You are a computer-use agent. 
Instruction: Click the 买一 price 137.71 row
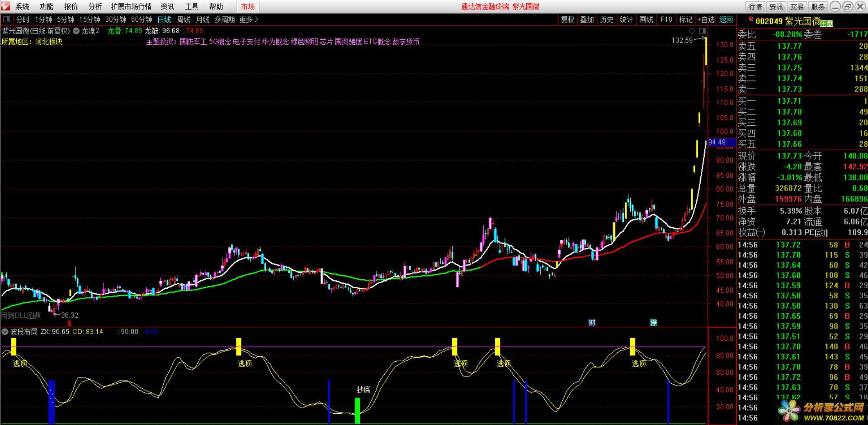coord(802,101)
